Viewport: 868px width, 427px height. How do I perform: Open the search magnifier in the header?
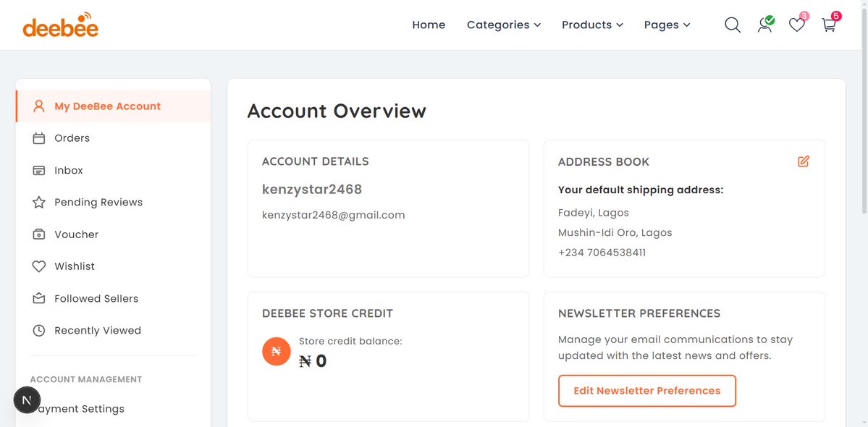(732, 25)
